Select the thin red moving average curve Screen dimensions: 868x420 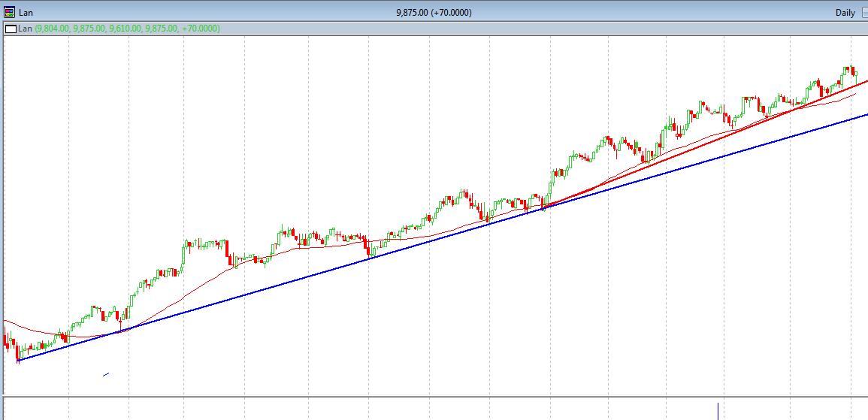point(338,246)
